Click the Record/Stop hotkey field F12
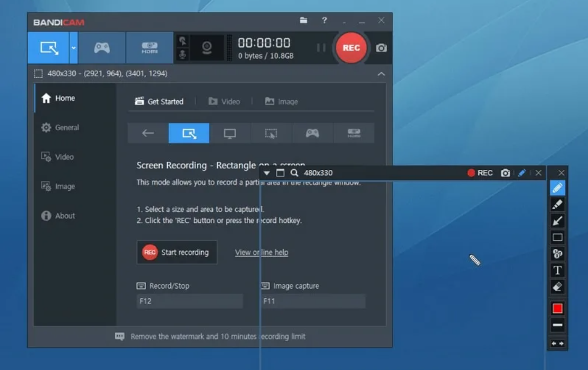588x370 pixels. pos(190,301)
